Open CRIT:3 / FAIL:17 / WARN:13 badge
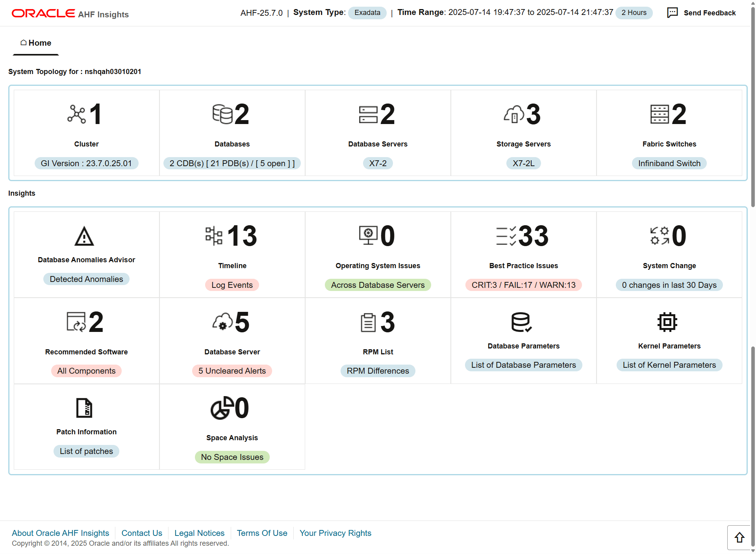The image size is (756, 554). click(x=523, y=285)
